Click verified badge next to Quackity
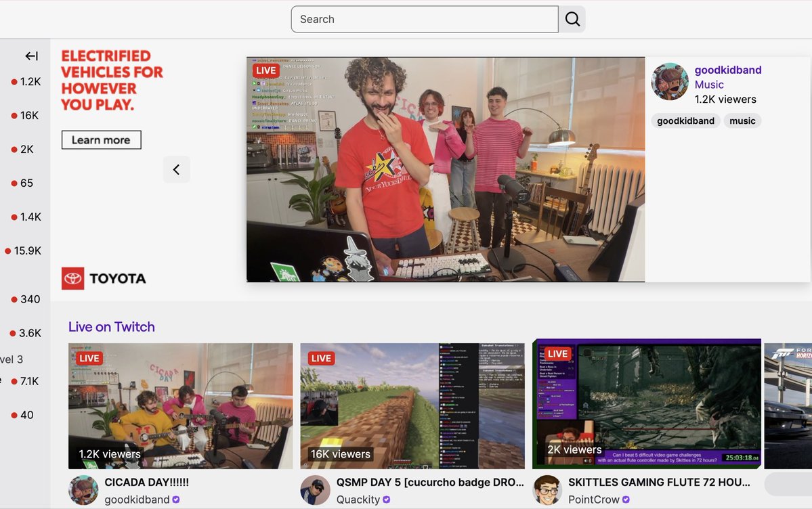The image size is (812, 509). tap(386, 500)
